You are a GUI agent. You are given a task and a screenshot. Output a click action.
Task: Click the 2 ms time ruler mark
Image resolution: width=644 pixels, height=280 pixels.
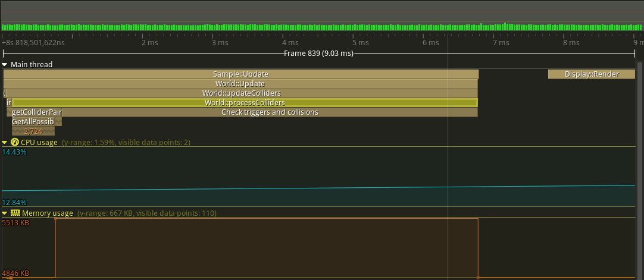[150, 43]
